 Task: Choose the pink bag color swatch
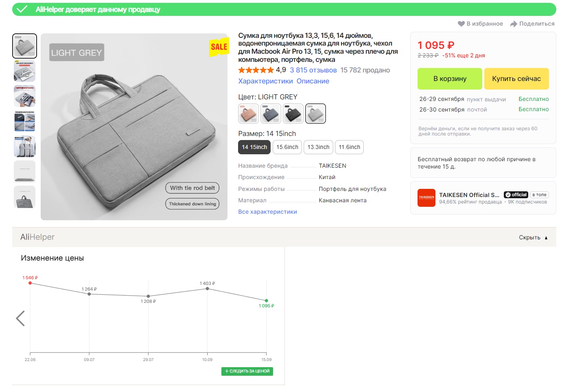(x=248, y=113)
